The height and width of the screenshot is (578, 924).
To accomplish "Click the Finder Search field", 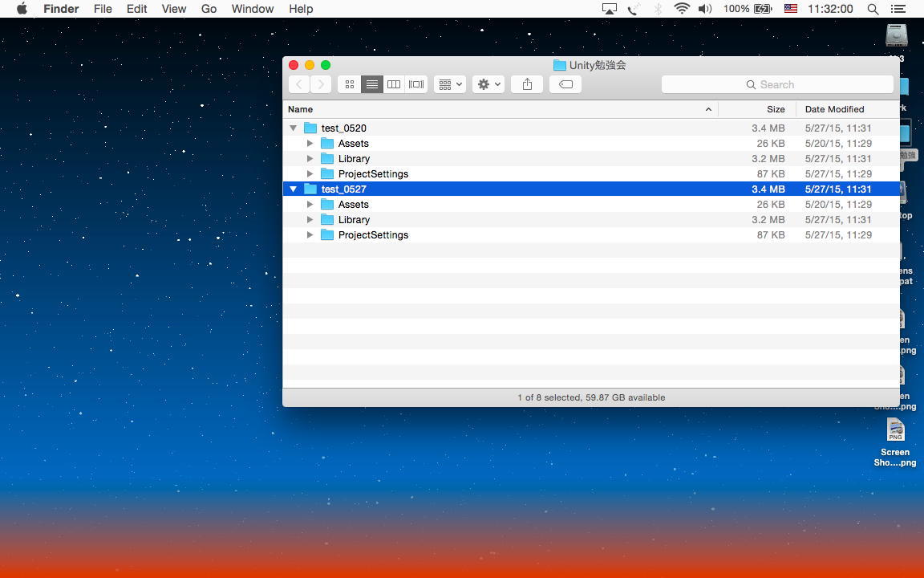I will [x=776, y=84].
